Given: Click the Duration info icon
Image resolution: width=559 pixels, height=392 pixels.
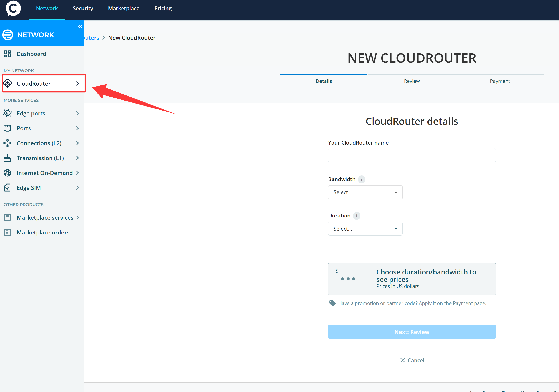Looking at the screenshot, I should [357, 216].
